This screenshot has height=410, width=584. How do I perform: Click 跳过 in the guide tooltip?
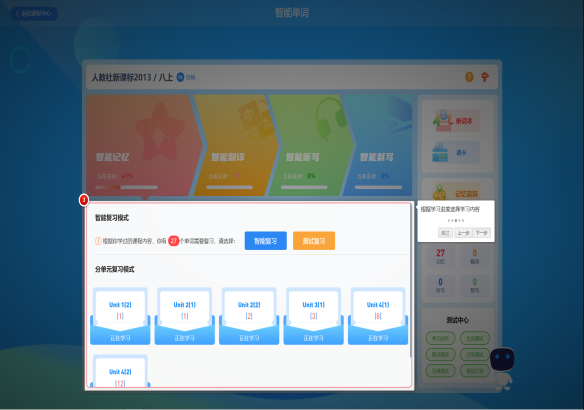[445, 233]
